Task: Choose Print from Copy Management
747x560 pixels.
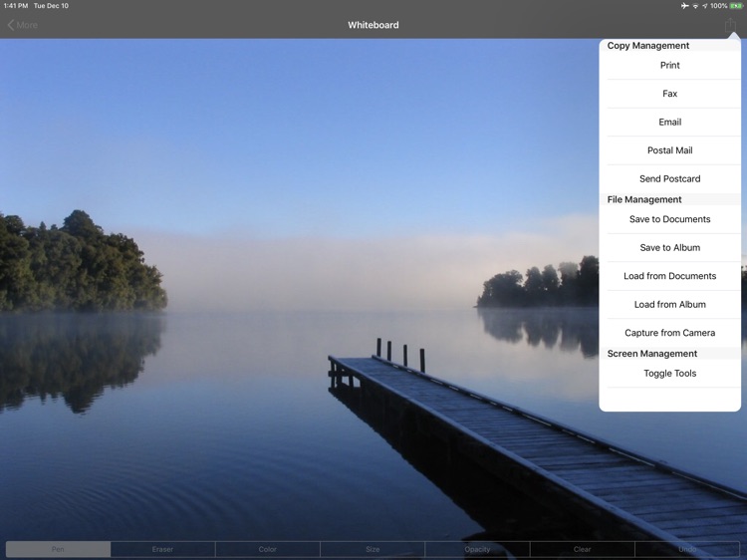Action: click(670, 66)
